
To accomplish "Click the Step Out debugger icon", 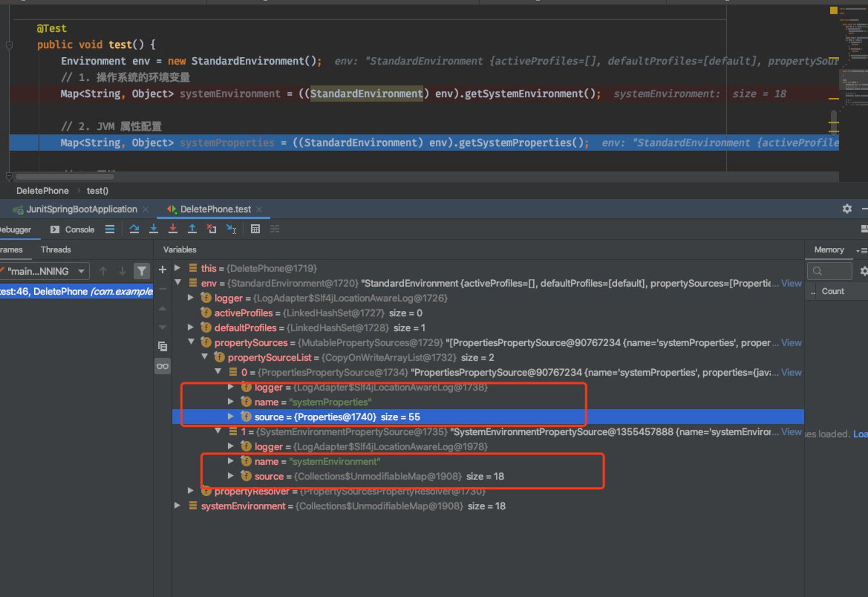I will coord(192,229).
